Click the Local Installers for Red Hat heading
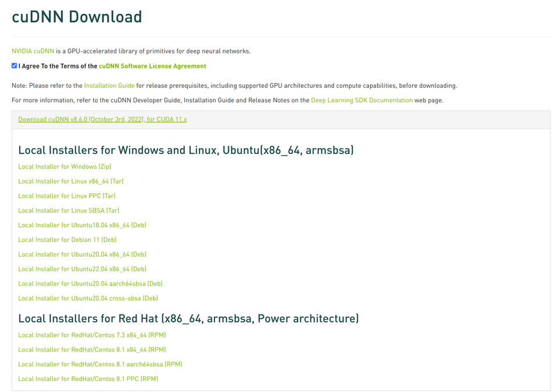Viewport: 555px width, 392px height. [188, 319]
